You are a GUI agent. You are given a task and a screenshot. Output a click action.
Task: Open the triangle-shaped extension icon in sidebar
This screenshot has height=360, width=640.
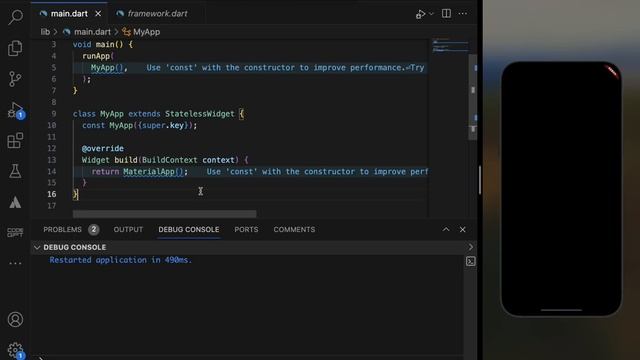click(15, 202)
